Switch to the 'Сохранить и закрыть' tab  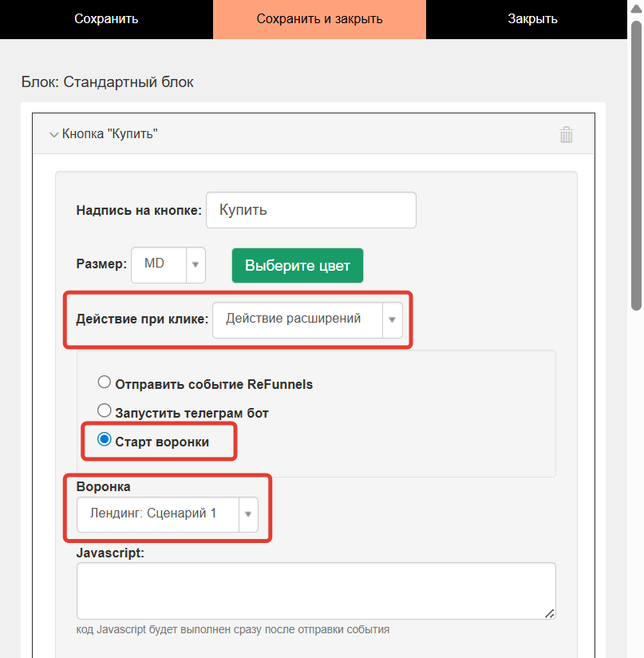(318, 18)
